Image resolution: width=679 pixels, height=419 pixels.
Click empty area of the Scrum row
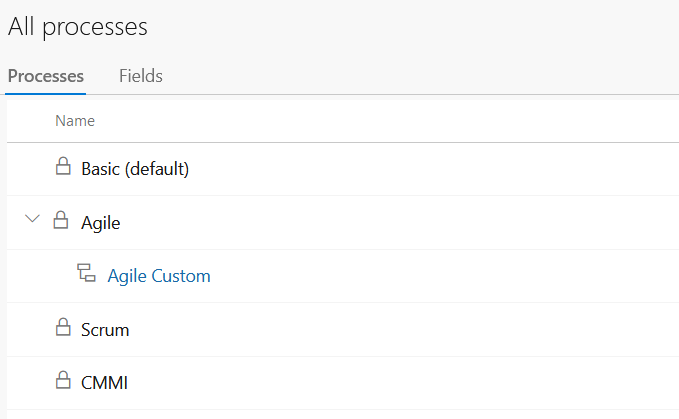point(403,330)
